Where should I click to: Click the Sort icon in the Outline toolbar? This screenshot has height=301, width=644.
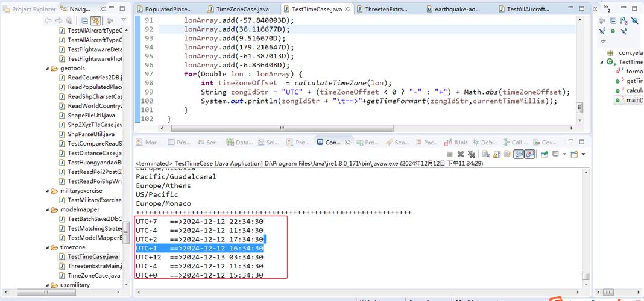[624, 21]
